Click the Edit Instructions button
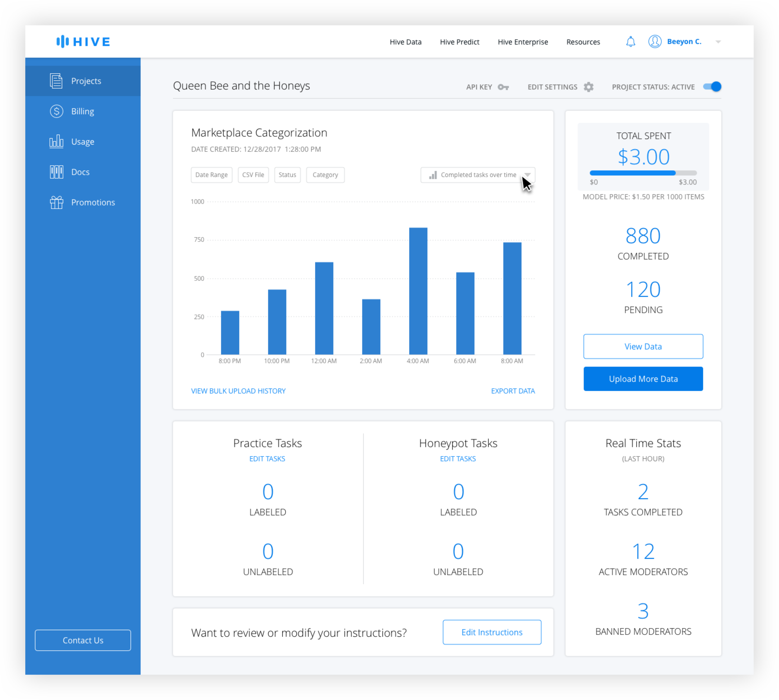779x700 pixels. 492,632
